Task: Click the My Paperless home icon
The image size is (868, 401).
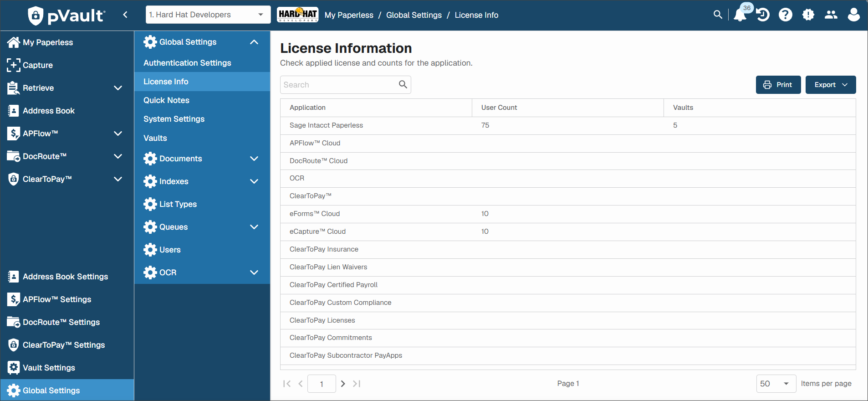Action: [14, 42]
